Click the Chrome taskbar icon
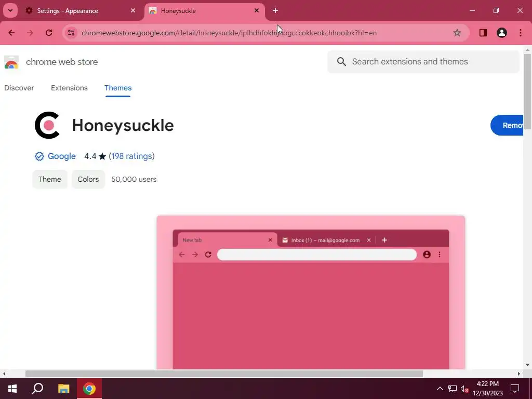 click(89, 389)
